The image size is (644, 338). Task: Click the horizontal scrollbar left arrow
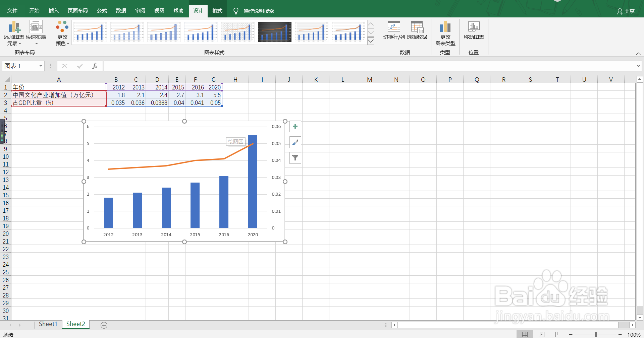pos(394,325)
